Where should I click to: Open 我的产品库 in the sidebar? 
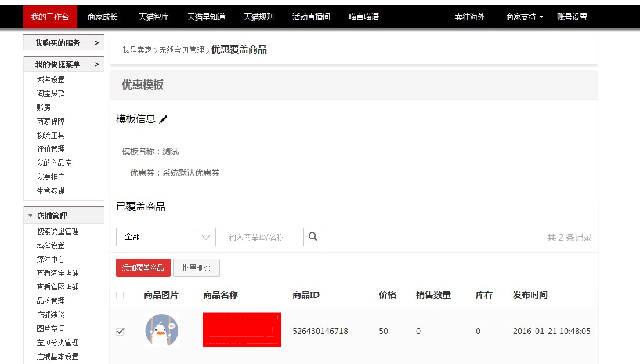click(x=55, y=163)
